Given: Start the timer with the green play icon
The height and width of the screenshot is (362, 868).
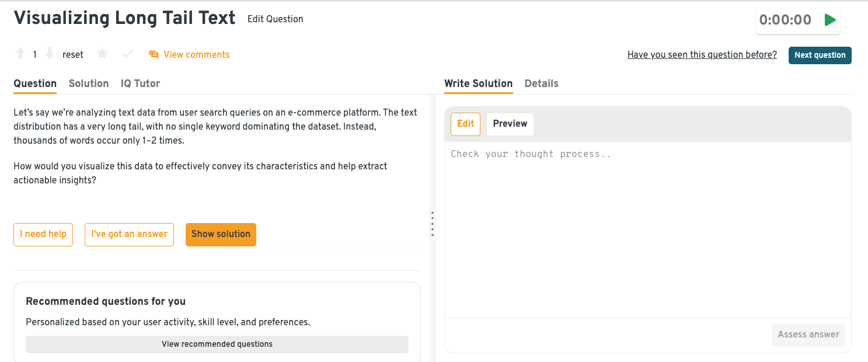Looking at the screenshot, I should 829,20.
